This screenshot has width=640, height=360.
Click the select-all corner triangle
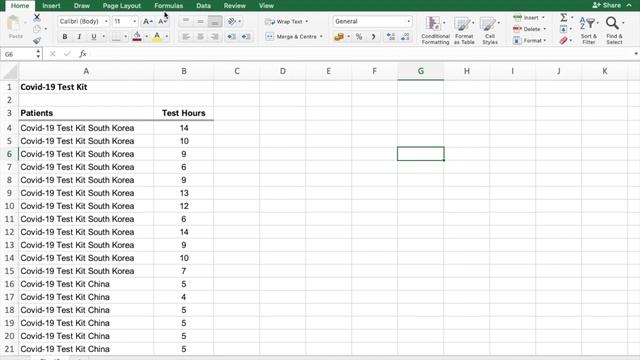tap(11, 71)
